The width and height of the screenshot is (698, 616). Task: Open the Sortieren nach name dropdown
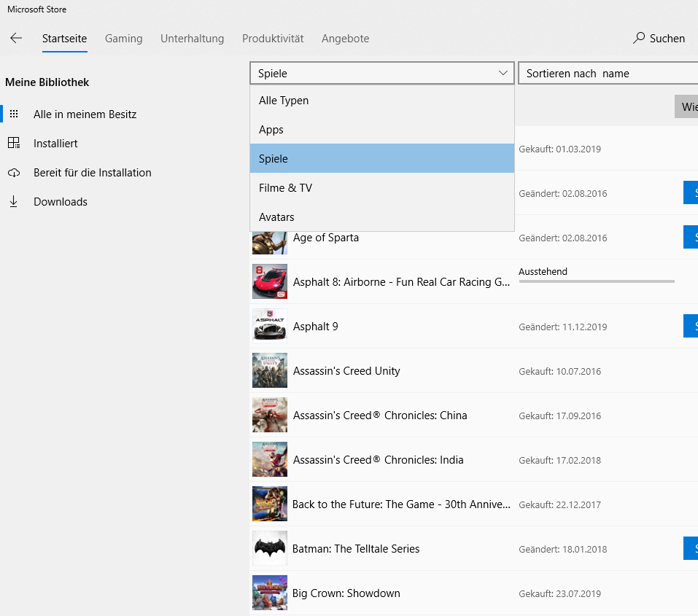[608, 73]
